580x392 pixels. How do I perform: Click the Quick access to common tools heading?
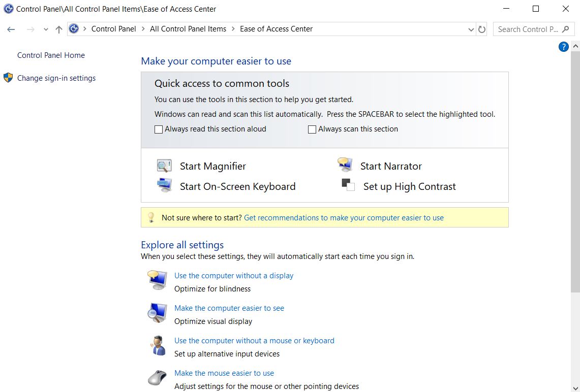click(x=222, y=83)
